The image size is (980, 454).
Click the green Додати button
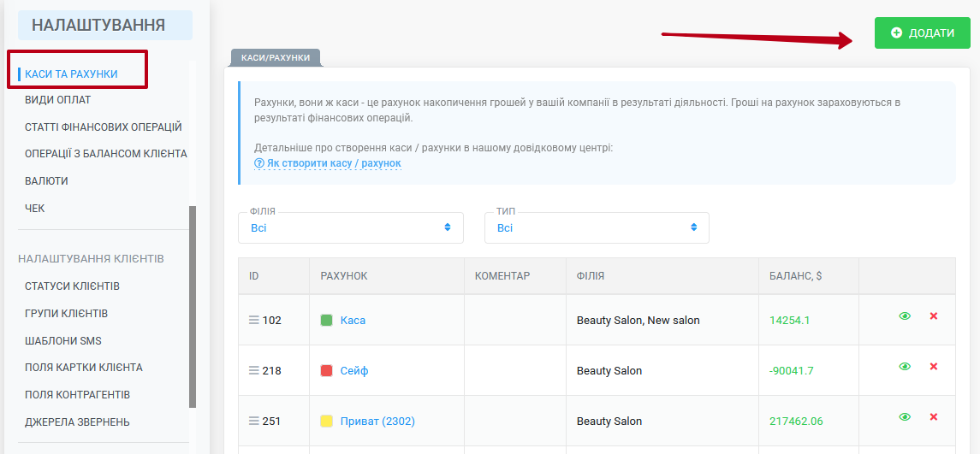click(923, 33)
